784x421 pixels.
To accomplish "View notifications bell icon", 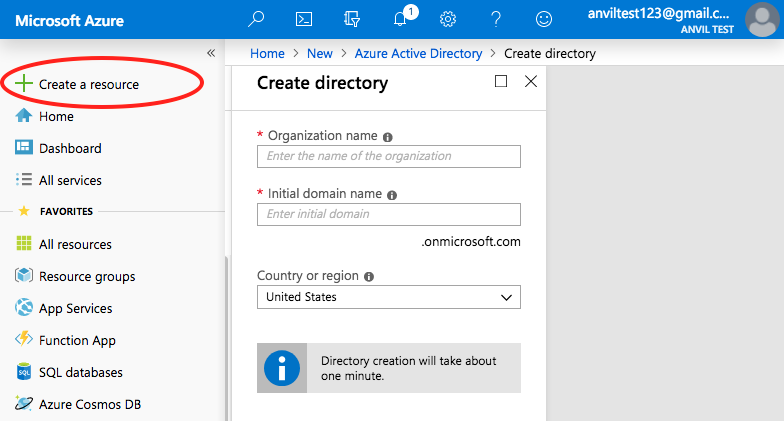I will [400, 19].
